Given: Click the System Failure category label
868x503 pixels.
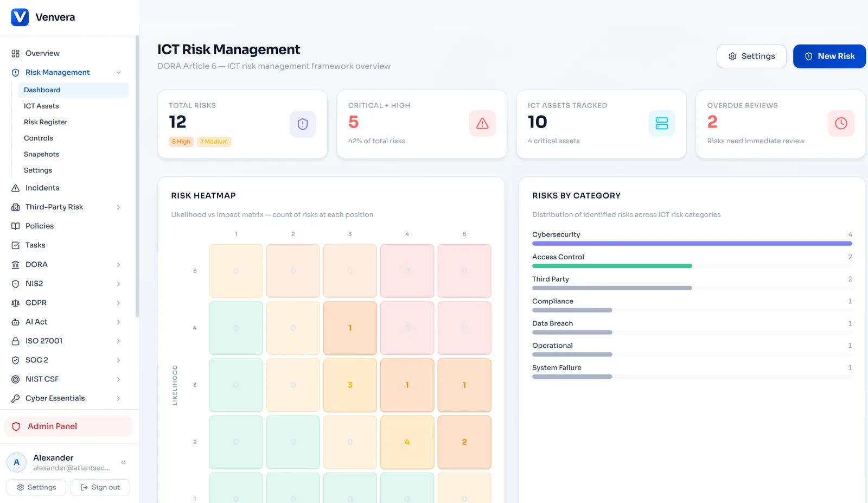Looking at the screenshot, I should (557, 368).
